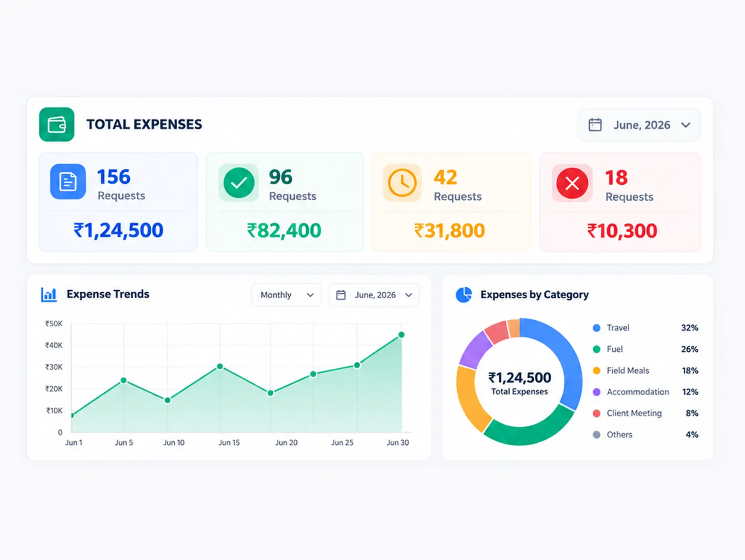
Task: Select the Jun 30 data point on the chart
Action: click(401, 335)
